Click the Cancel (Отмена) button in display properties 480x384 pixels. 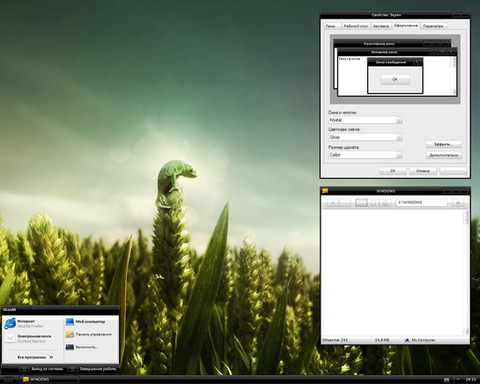pyautogui.click(x=423, y=171)
